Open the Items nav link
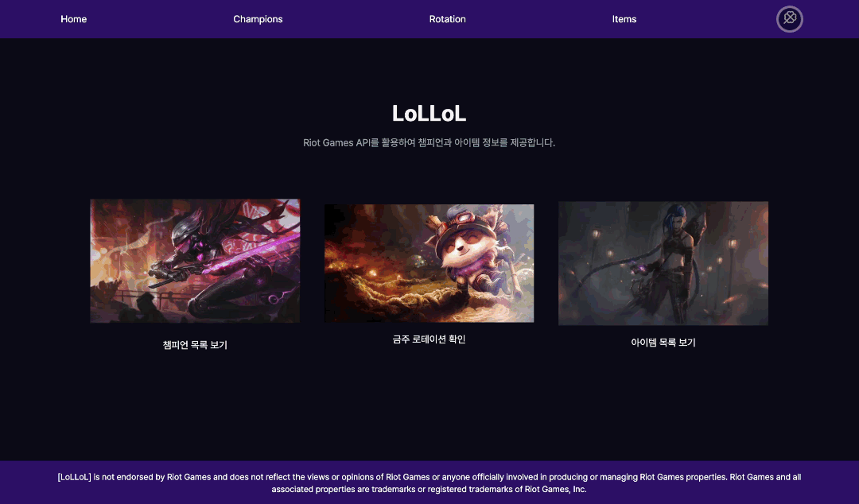The width and height of the screenshot is (859, 504). click(x=624, y=19)
